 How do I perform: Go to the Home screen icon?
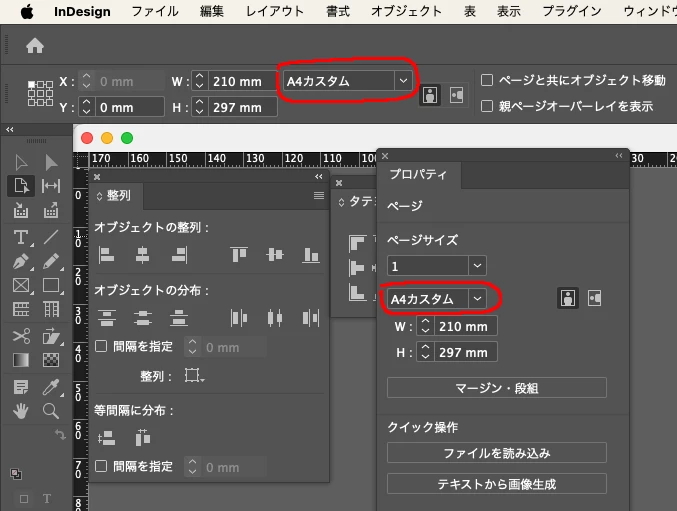pyautogui.click(x=35, y=45)
